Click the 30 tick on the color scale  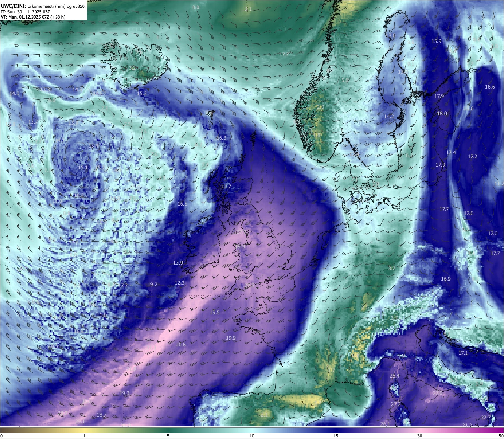coord(420,436)
